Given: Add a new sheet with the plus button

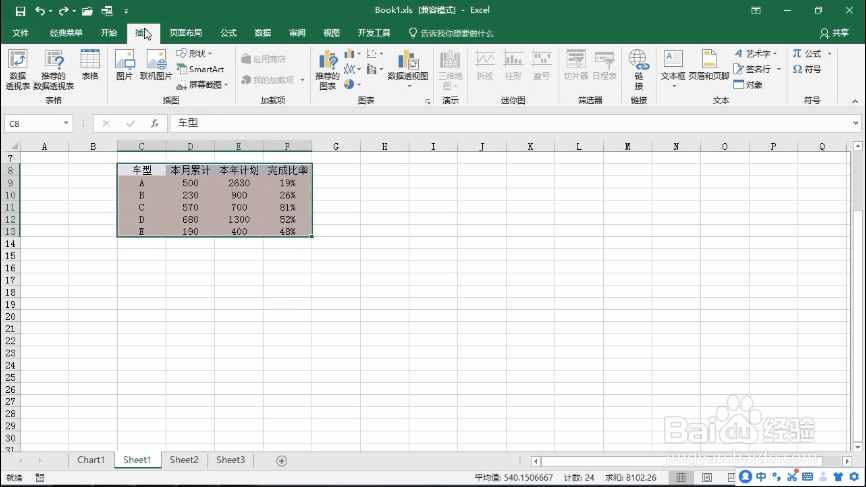Looking at the screenshot, I should [x=281, y=460].
